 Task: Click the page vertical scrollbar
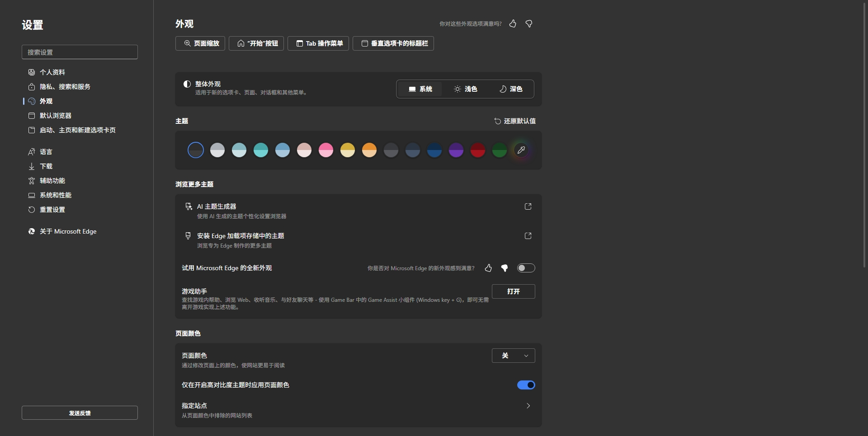tap(864, 135)
